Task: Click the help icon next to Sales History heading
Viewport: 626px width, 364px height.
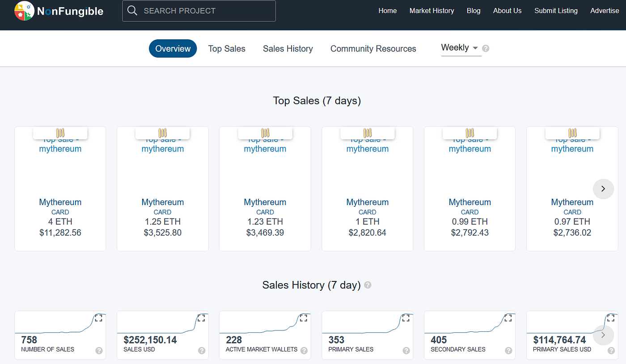Action: click(368, 285)
